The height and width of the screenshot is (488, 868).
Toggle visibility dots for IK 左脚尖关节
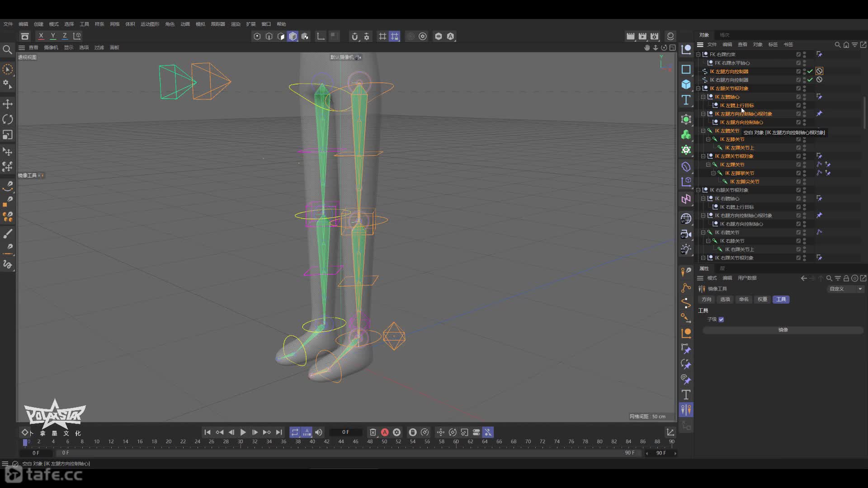(x=804, y=182)
